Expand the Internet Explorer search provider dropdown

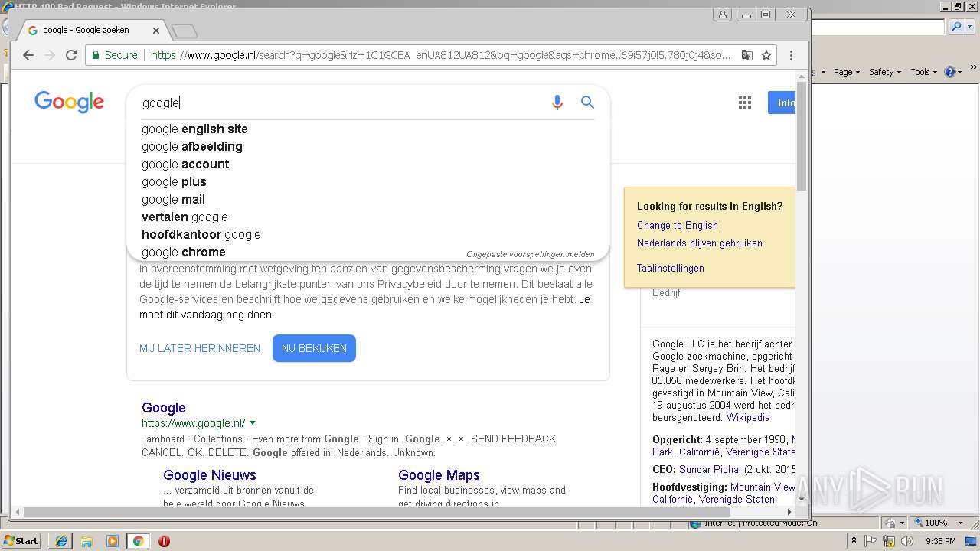coord(969,27)
